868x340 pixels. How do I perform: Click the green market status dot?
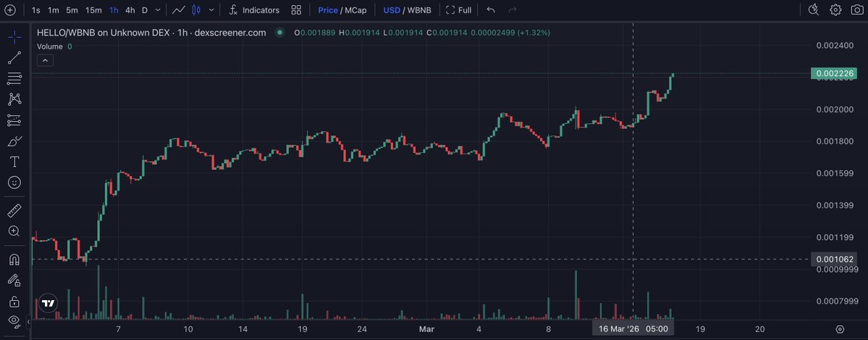tap(279, 33)
